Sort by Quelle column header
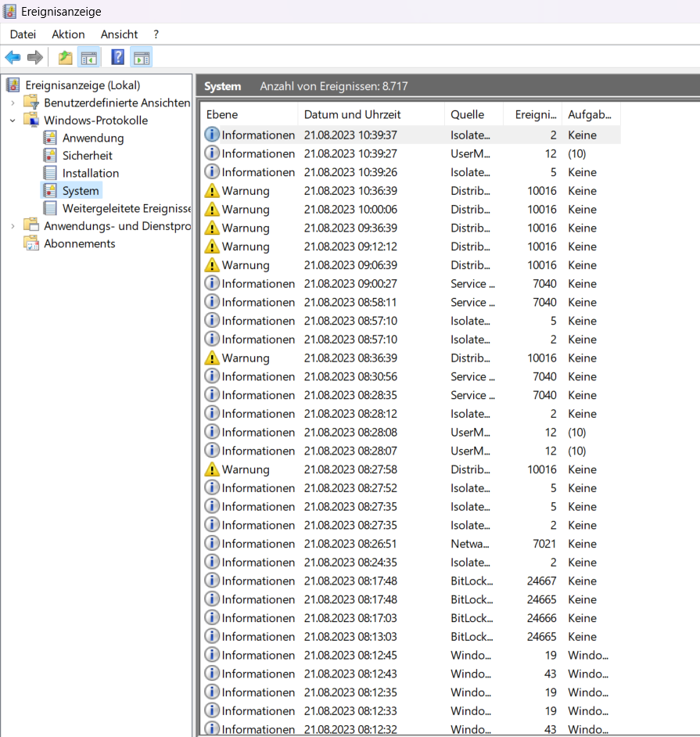700x737 pixels. (473, 114)
